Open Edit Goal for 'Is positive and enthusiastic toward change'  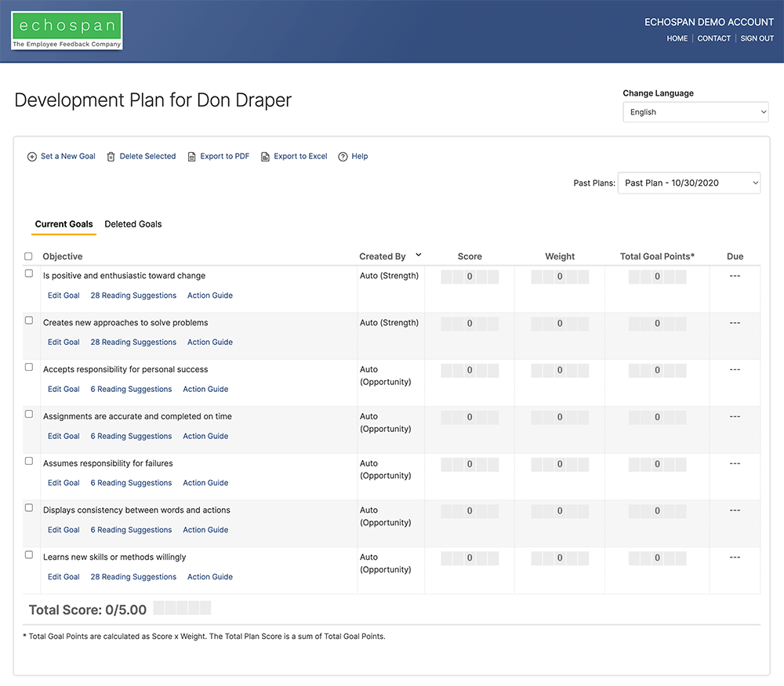point(64,296)
